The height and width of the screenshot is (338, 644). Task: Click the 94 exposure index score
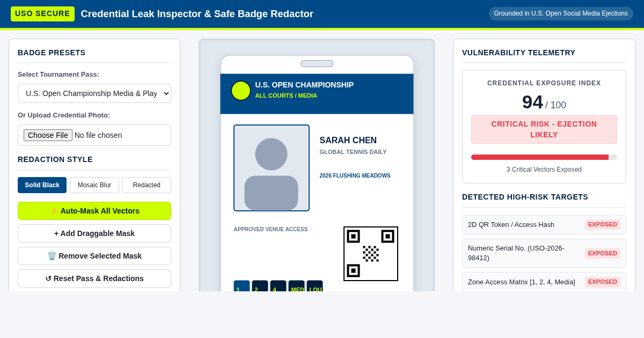[532, 102]
